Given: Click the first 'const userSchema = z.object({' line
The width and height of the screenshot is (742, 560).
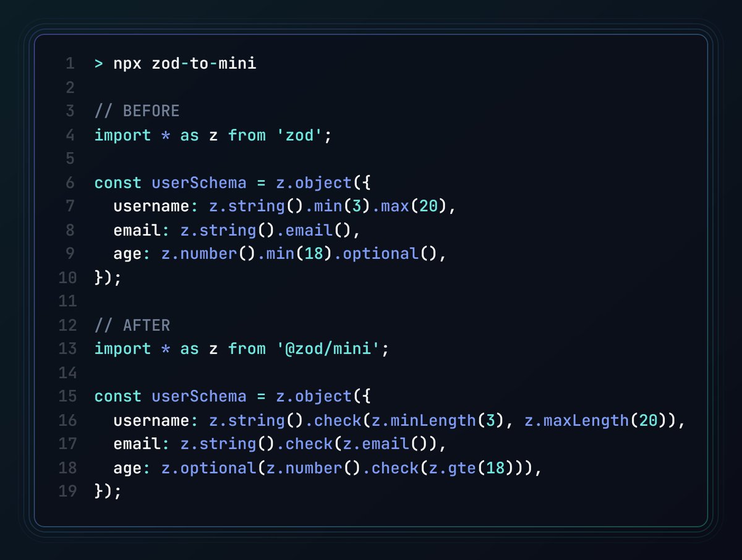Looking at the screenshot, I should point(232,183).
